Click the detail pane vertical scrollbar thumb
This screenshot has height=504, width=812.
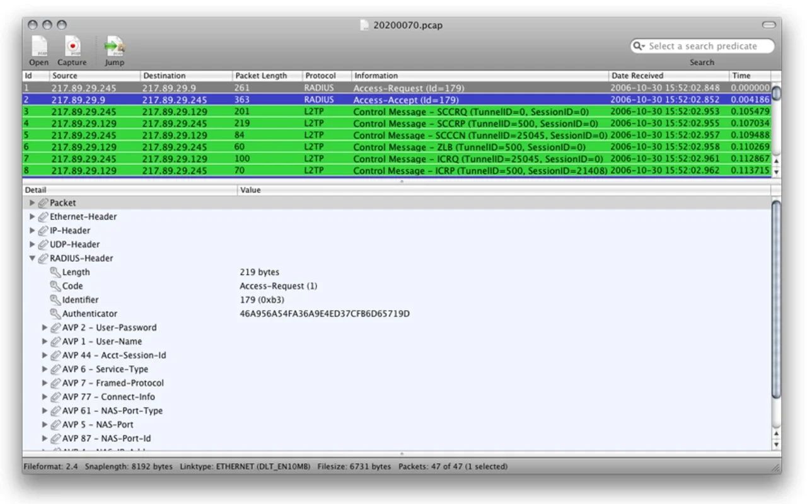click(776, 299)
